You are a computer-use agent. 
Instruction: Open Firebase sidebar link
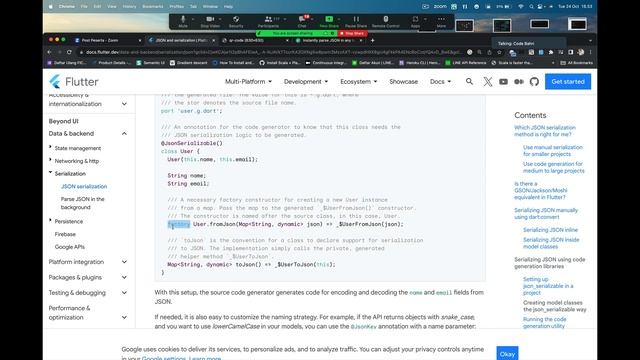point(65,234)
